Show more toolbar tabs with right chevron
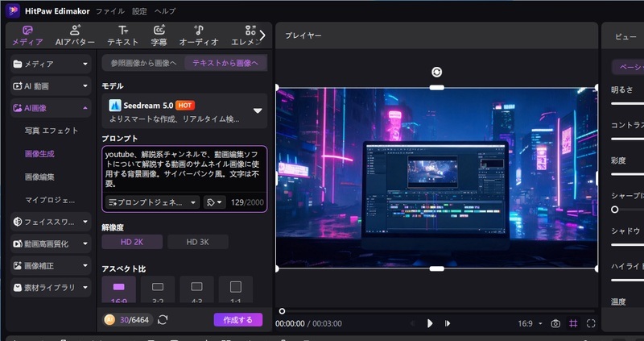The height and width of the screenshot is (341, 644). (262, 35)
